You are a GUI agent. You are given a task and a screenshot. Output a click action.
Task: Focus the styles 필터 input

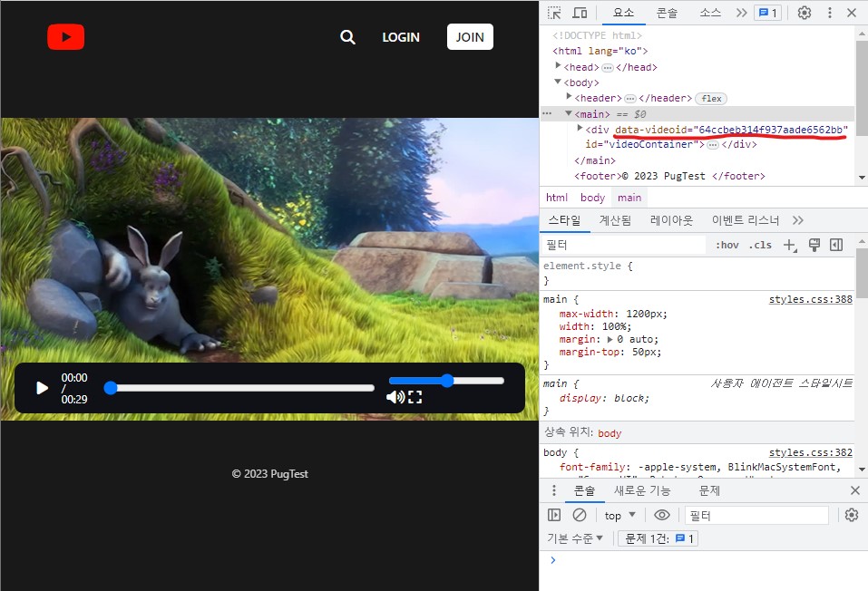pyautogui.click(x=623, y=245)
